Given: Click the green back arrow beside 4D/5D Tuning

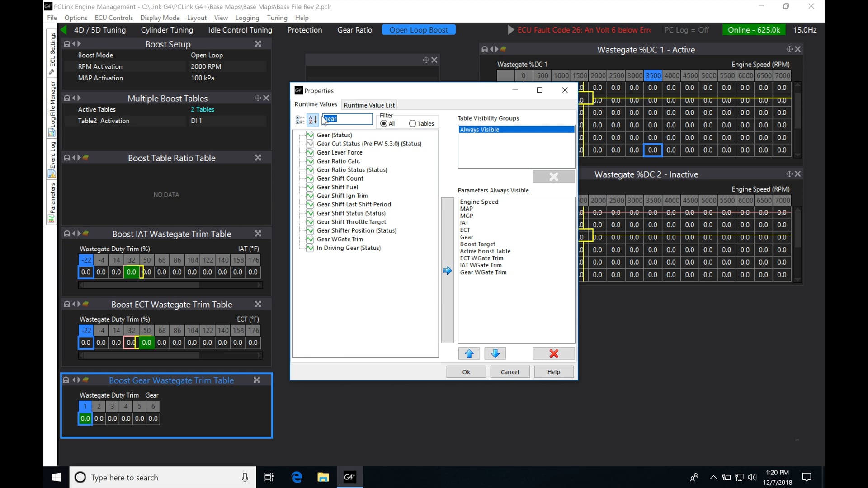Looking at the screenshot, I should [63, 30].
